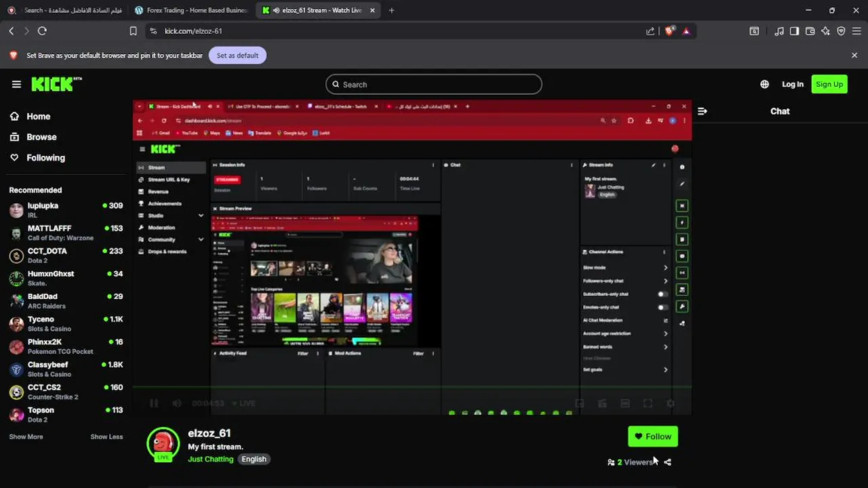Switch to the Forex Trading browser tab
868x488 pixels.
click(x=190, y=10)
